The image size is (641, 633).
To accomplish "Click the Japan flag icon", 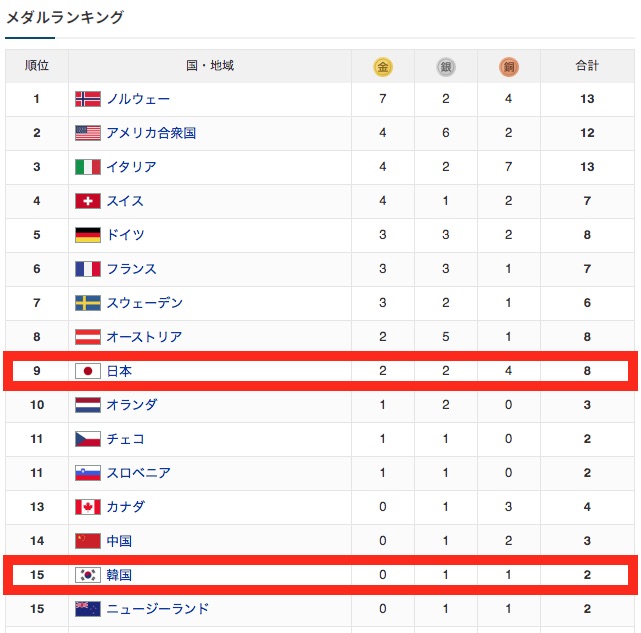I will pos(88,371).
